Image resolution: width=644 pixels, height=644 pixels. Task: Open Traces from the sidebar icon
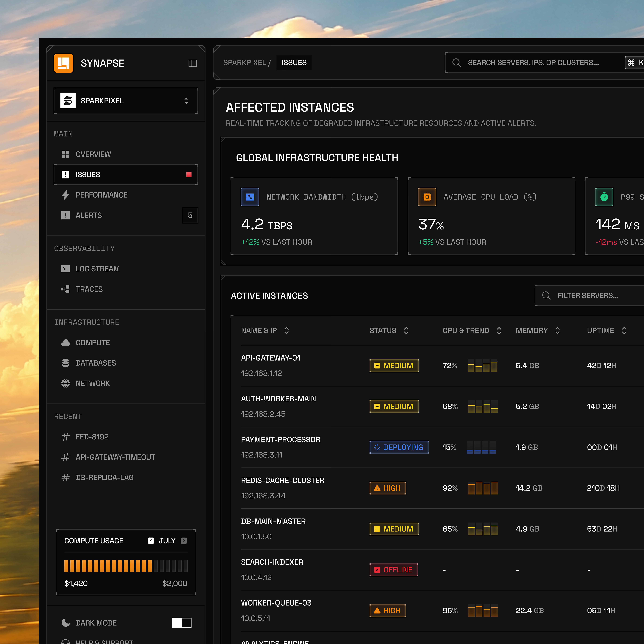pyautogui.click(x=65, y=289)
